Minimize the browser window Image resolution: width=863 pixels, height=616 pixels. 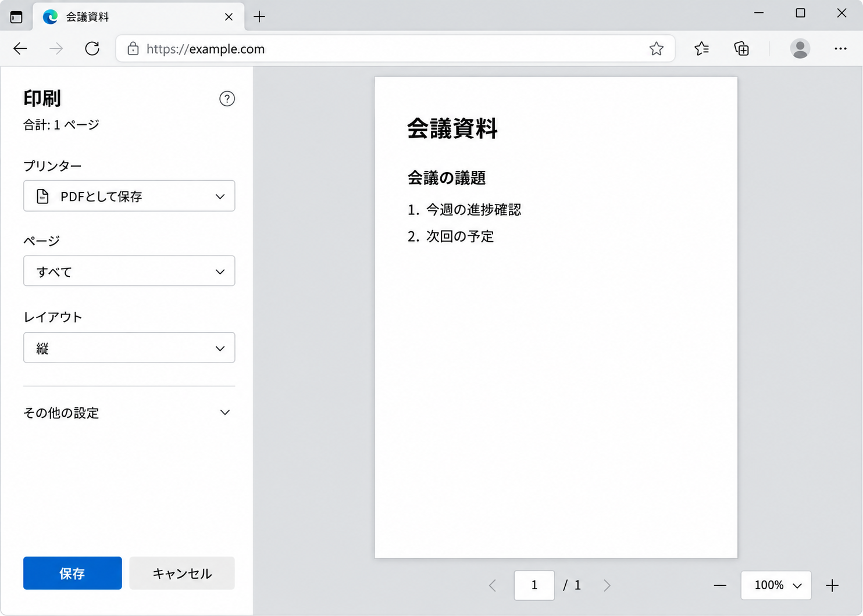tap(759, 13)
